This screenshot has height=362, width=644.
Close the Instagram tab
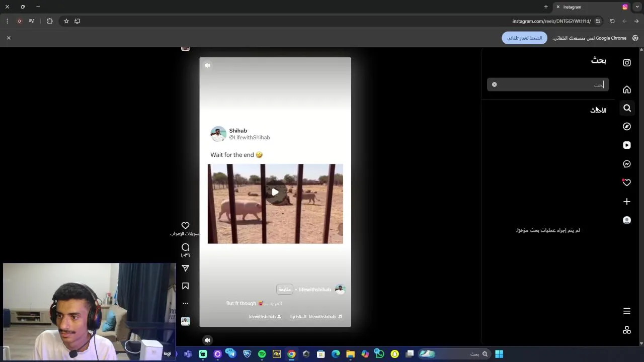(558, 7)
